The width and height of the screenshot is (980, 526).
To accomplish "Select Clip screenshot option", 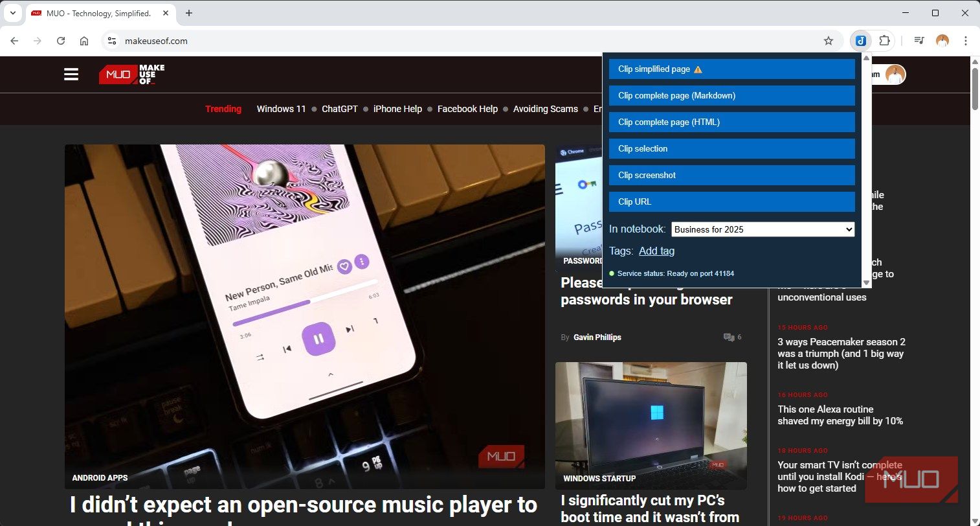I will pyautogui.click(x=732, y=176).
